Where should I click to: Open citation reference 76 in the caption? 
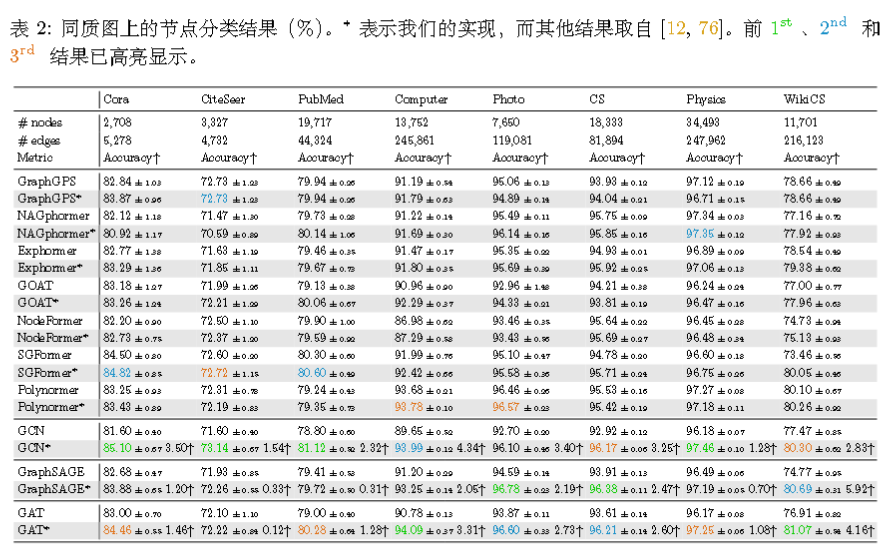click(x=707, y=30)
